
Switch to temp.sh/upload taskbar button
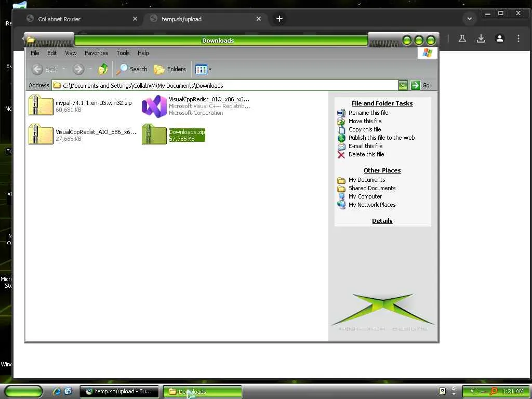pyautogui.click(x=119, y=392)
